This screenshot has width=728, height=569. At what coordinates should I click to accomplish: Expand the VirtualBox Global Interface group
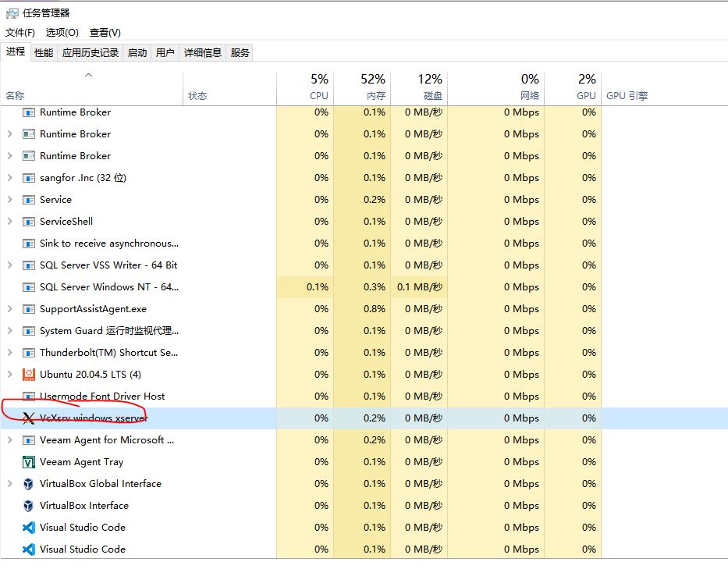tap(9, 483)
